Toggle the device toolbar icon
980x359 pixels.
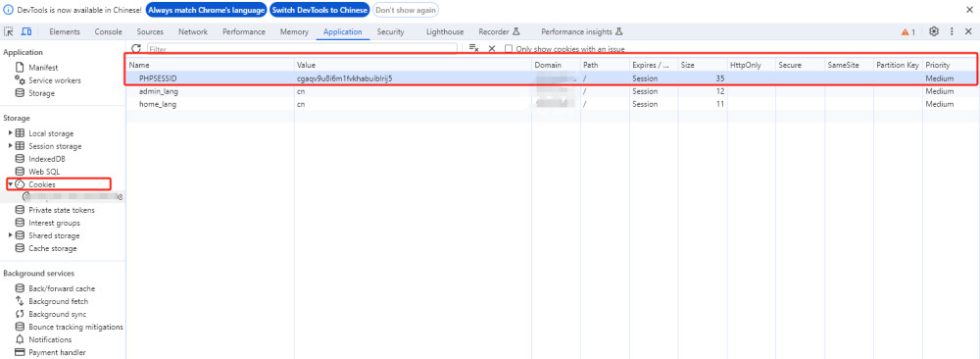click(x=26, y=32)
